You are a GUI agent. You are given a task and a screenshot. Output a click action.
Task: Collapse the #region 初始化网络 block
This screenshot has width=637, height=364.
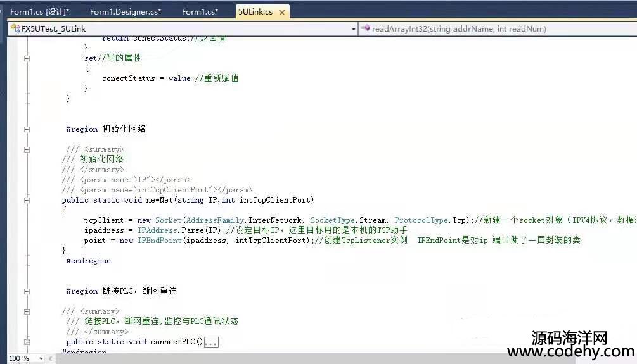point(27,129)
